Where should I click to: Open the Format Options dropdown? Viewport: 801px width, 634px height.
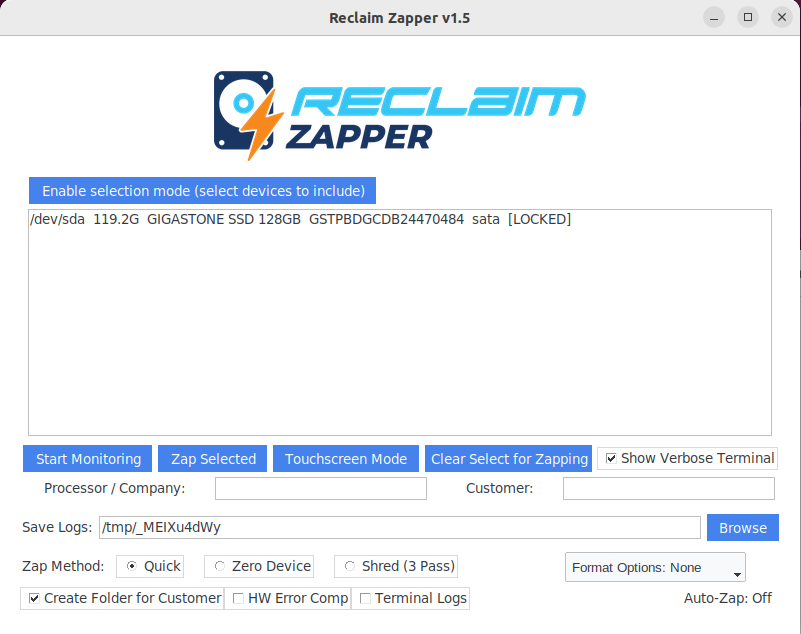[x=654, y=566]
